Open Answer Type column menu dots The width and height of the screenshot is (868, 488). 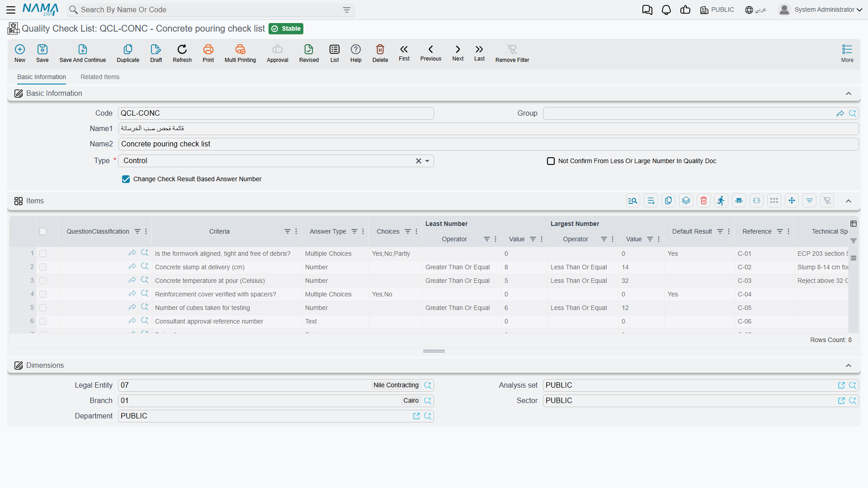[x=363, y=232]
